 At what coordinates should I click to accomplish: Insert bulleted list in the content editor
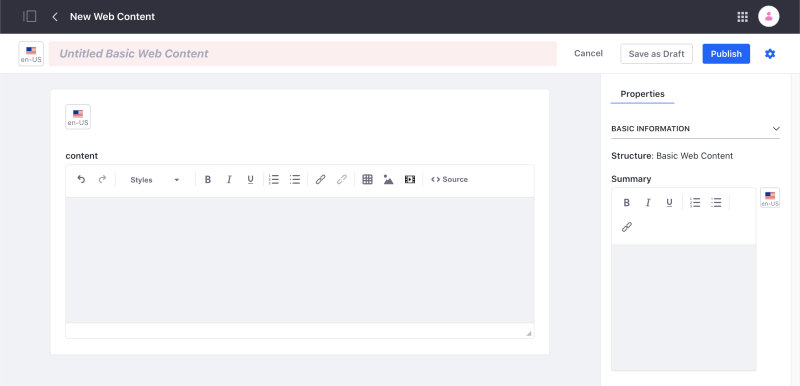tap(295, 179)
